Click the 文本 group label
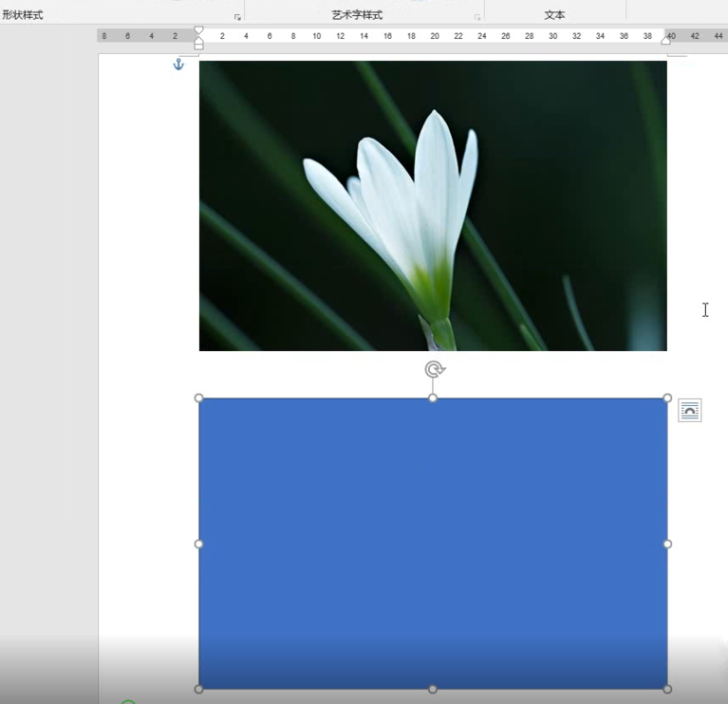The height and width of the screenshot is (704, 728). [x=555, y=15]
